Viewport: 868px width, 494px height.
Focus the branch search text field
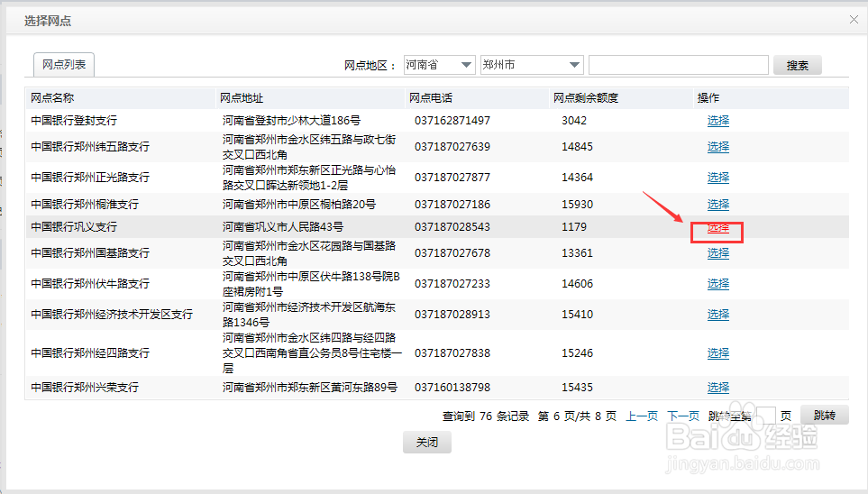pos(679,65)
